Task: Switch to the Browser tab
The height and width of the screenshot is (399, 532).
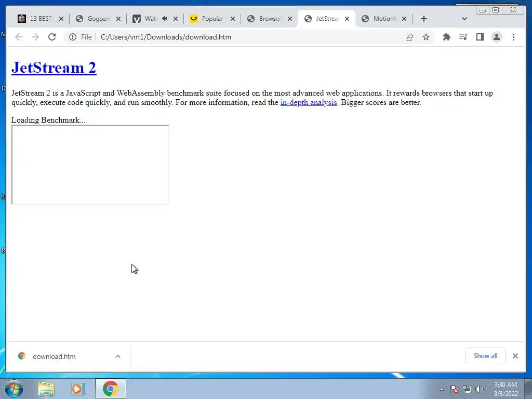Action: pos(265,19)
